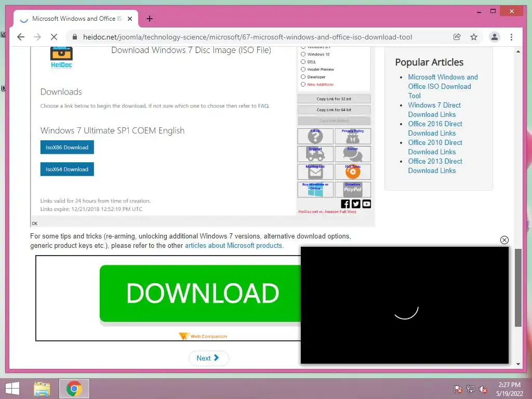Select the New Additions radio option
532x399 pixels.
click(303, 85)
